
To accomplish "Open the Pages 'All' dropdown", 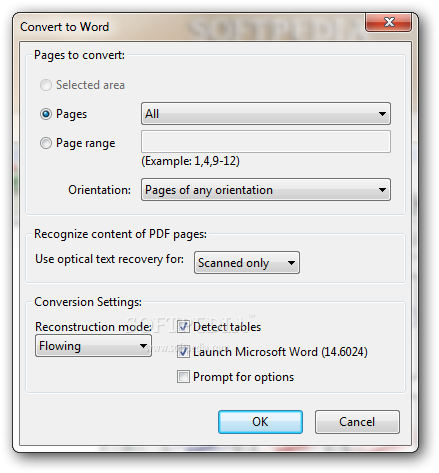I will [266, 114].
